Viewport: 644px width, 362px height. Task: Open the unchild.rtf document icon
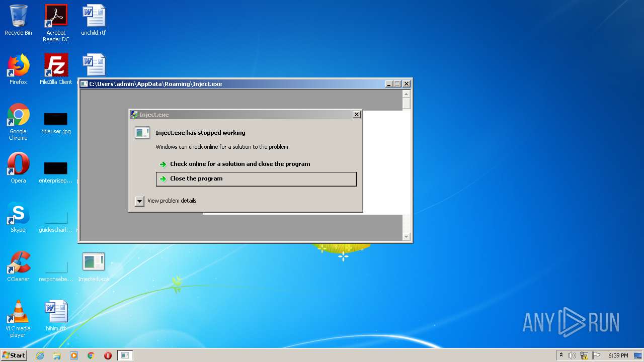coord(94,21)
